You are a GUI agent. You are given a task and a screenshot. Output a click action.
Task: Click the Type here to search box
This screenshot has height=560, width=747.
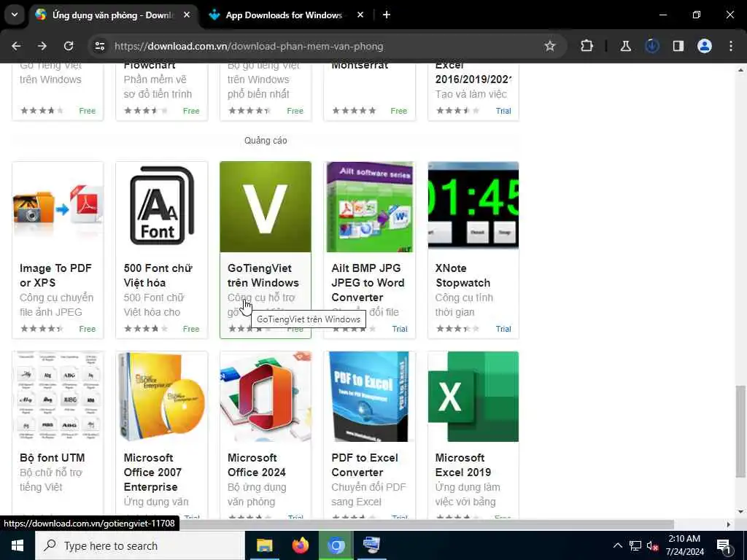tap(140, 545)
